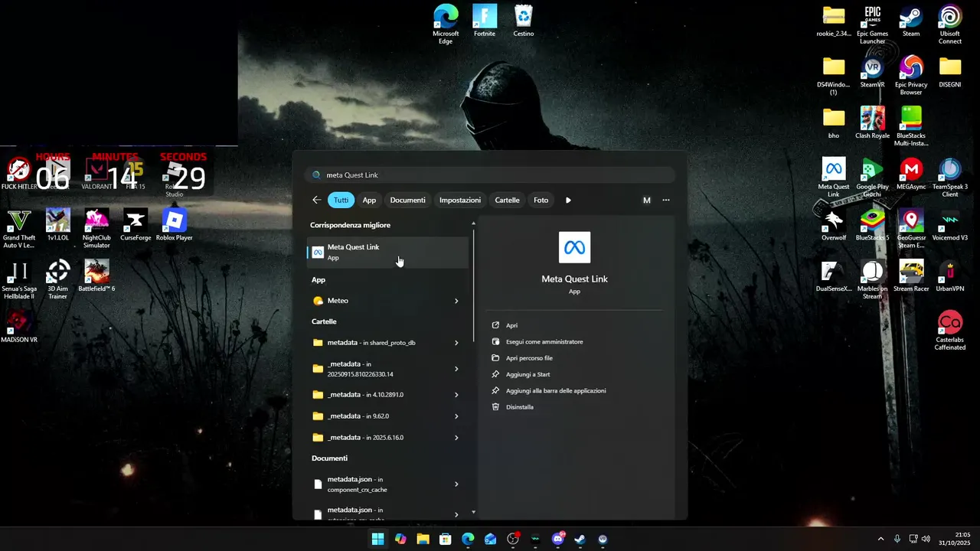980x551 pixels.
Task: Select the DISEGNI folder on desktop
Action: 950,72
